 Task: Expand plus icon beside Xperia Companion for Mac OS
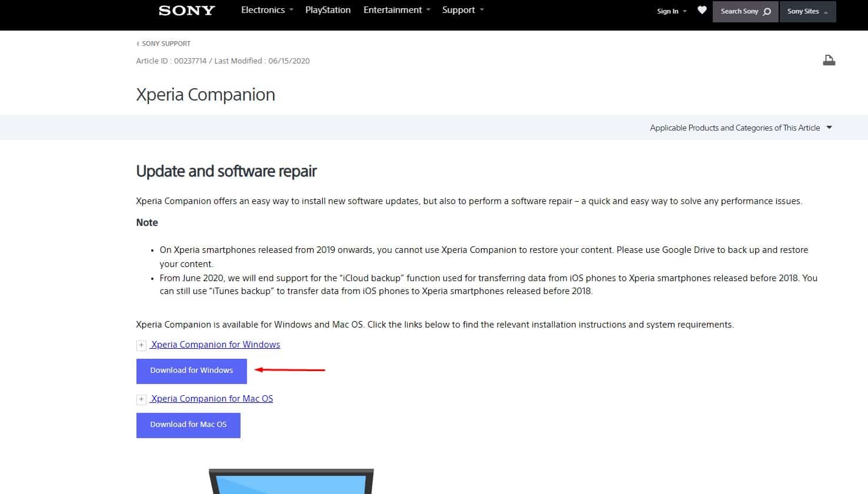click(x=141, y=399)
